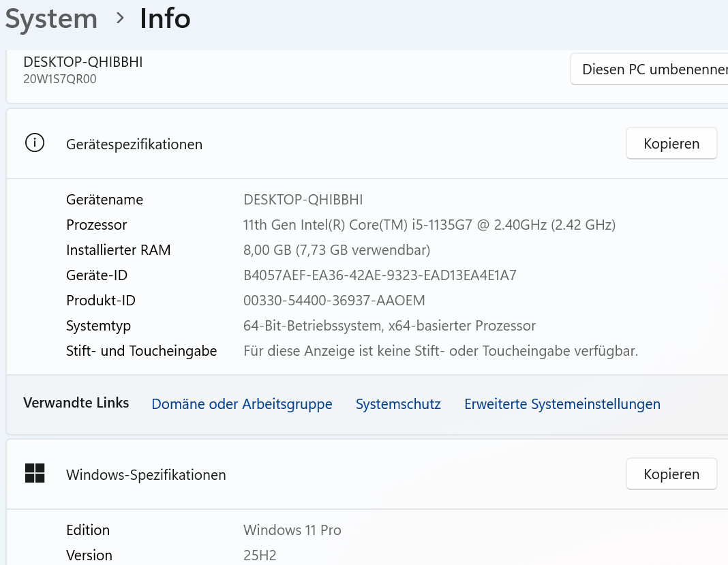Click the Edition label

point(88,530)
